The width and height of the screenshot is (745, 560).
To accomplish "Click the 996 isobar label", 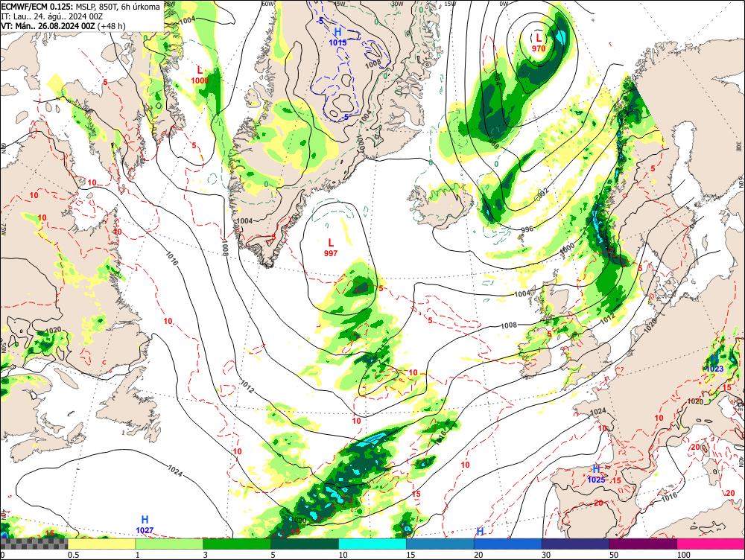I will (527, 229).
